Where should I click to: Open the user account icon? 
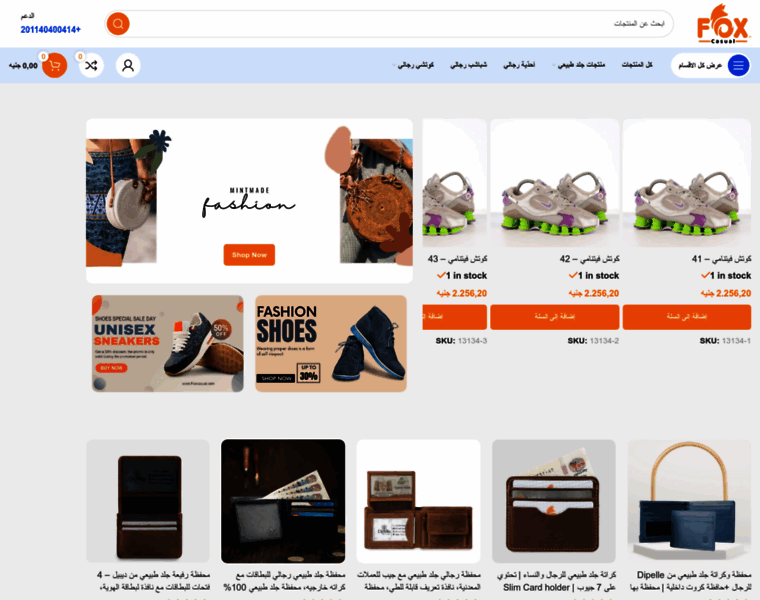click(x=128, y=65)
